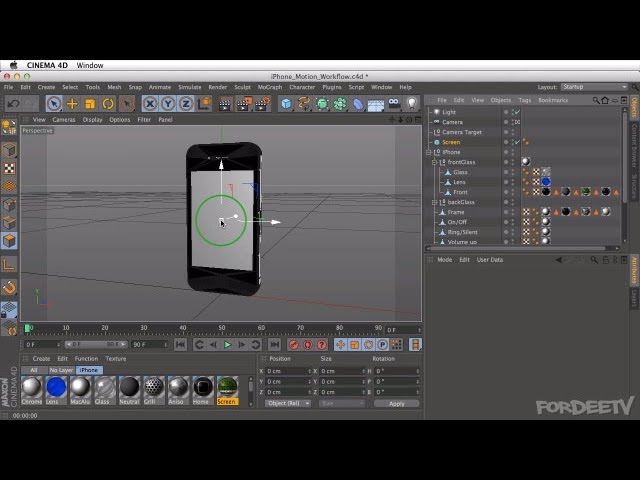Enable the axis mode L icon
The image size is (640, 480).
coord(9,264)
